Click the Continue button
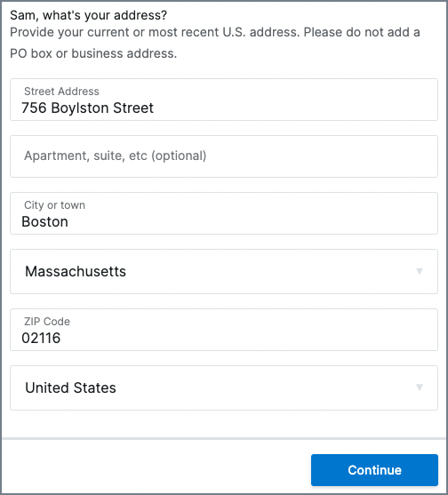 (x=374, y=470)
